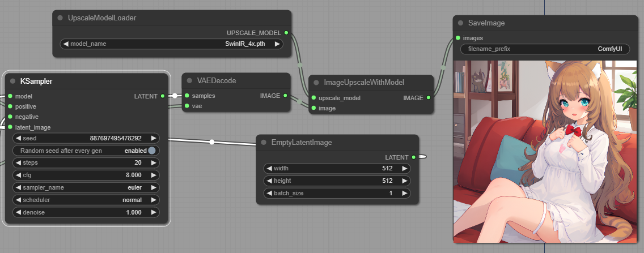Click the EmptyLatentImage LATENT output socket
This screenshot has height=253, width=644.
pyautogui.click(x=414, y=157)
